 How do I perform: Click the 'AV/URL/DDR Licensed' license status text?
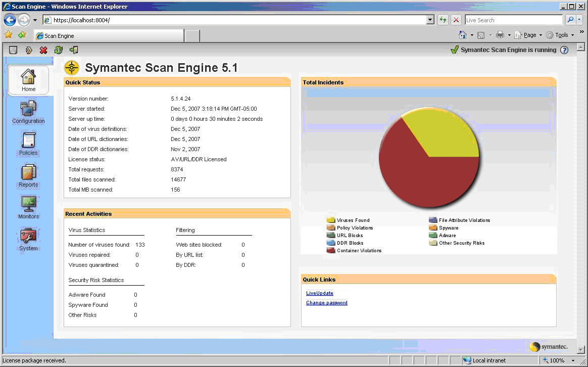(x=199, y=159)
